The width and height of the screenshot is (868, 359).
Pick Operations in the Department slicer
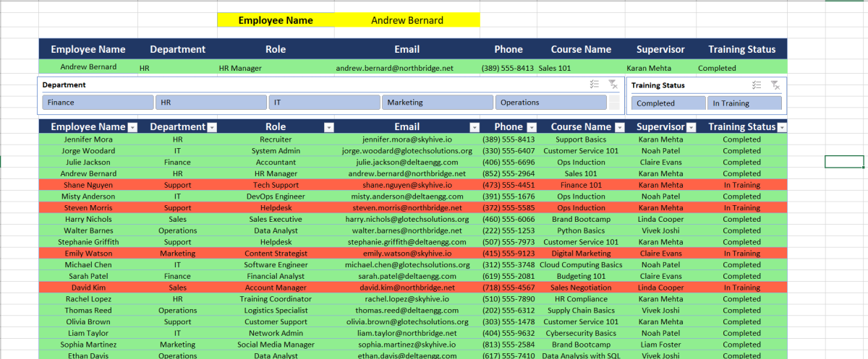550,103
